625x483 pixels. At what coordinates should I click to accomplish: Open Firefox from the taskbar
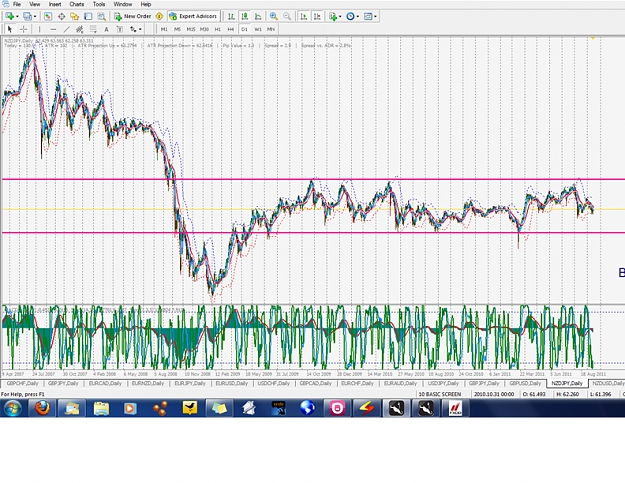42,408
